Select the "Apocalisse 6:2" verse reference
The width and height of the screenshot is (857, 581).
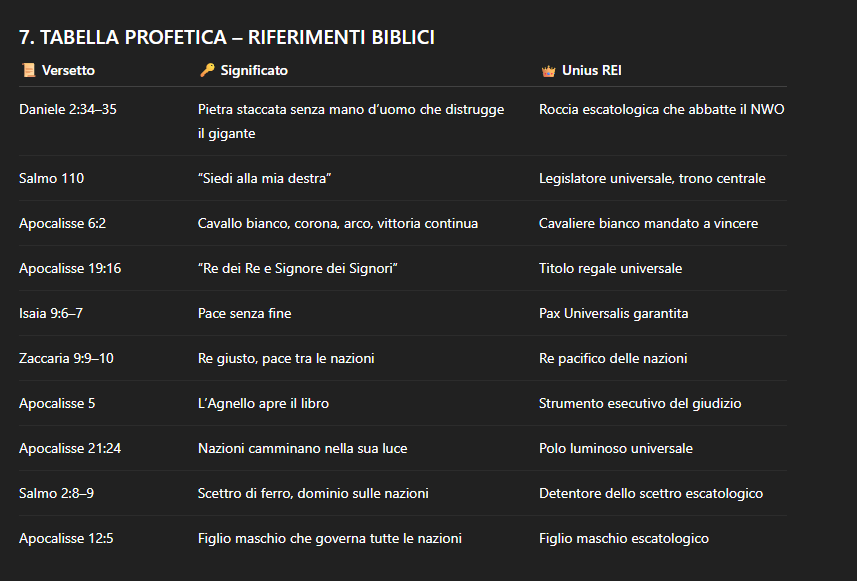click(63, 224)
